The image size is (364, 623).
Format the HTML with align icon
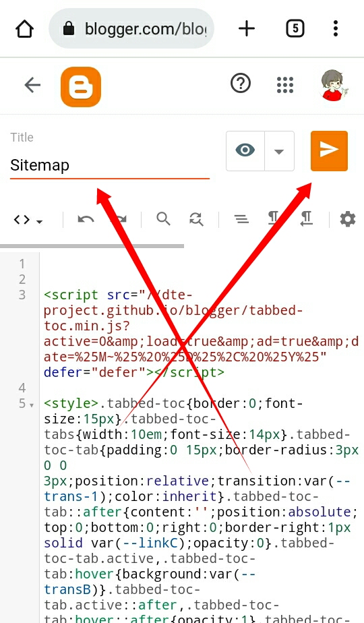click(x=241, y=219)
